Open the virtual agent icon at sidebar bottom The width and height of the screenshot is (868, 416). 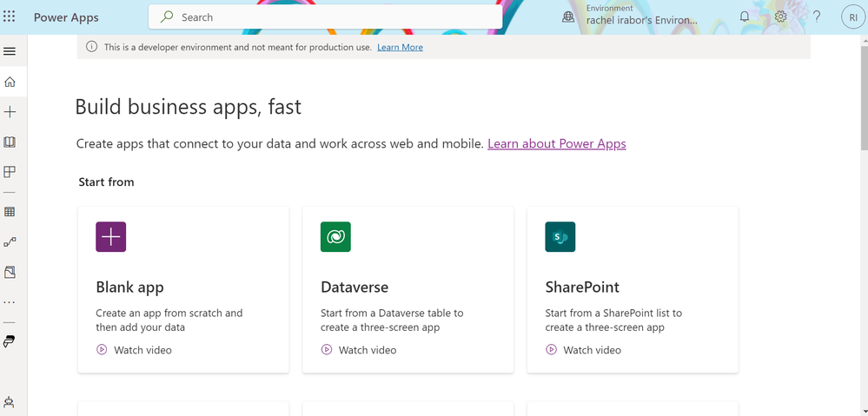tap(10, 401)
